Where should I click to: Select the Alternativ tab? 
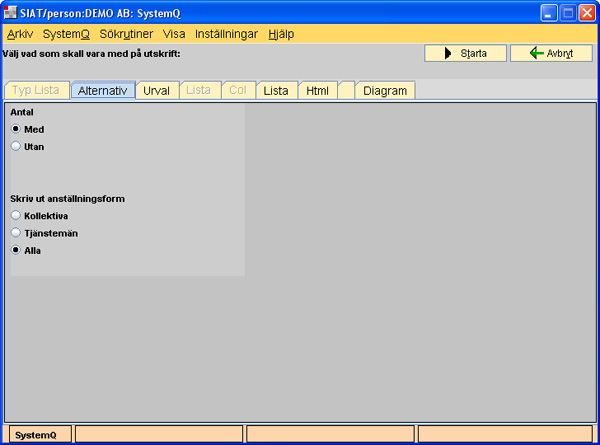103,91
